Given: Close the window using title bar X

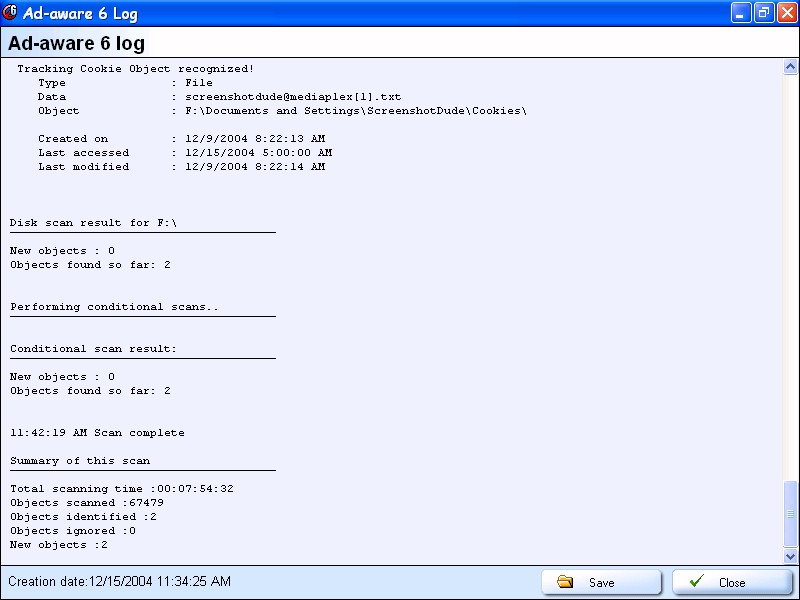Looking at the screenshot, I should coord(787,13).
